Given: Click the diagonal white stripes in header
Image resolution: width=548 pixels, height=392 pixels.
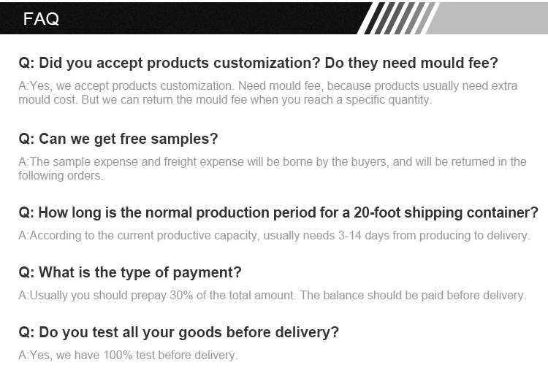Looking at the screenshot, I should click(x=398, y=18).
